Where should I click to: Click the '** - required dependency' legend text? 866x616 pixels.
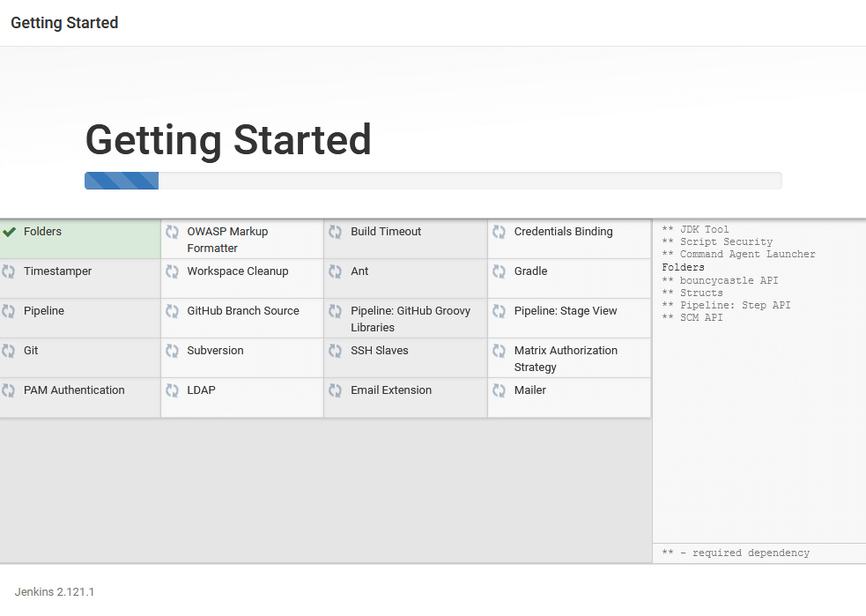coord(736,553)
